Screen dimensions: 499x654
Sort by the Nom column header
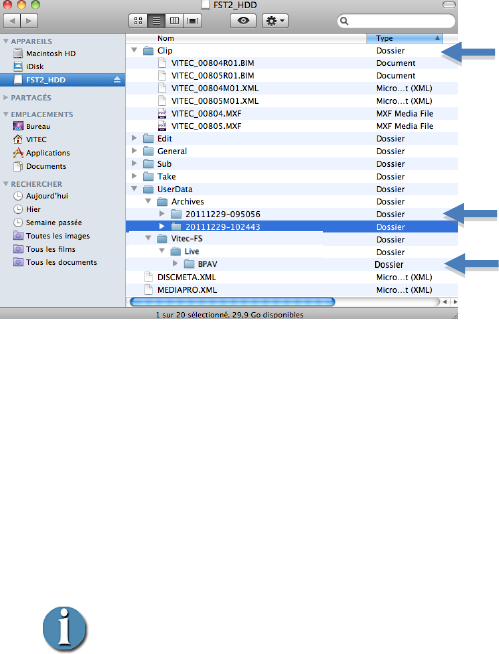click(246, 38)
